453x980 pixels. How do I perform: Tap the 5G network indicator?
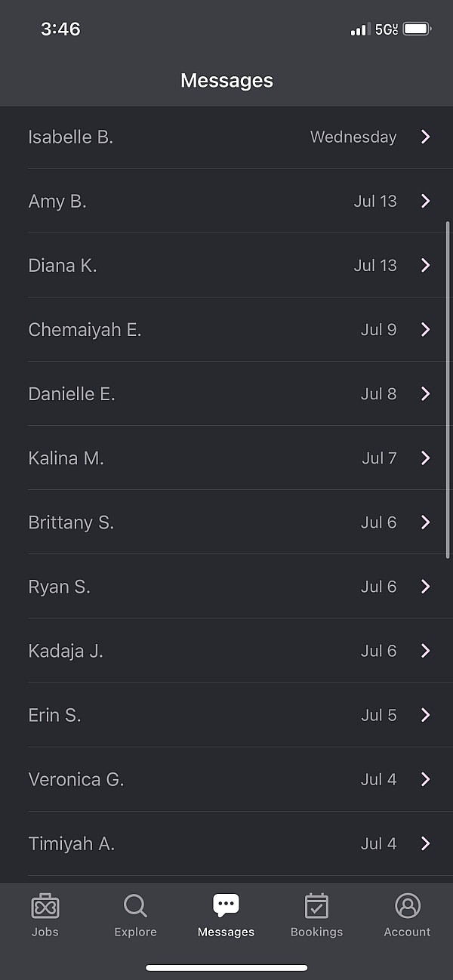click(x=386, y=29)
